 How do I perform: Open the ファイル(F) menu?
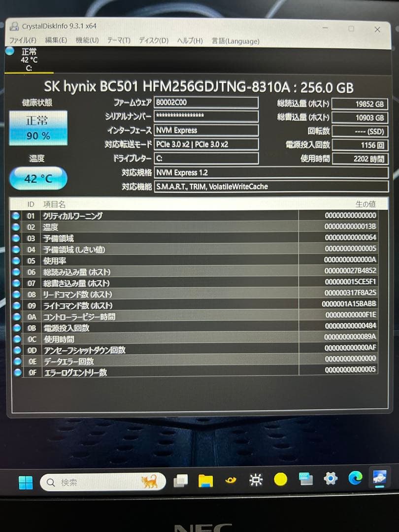(23, 40)
